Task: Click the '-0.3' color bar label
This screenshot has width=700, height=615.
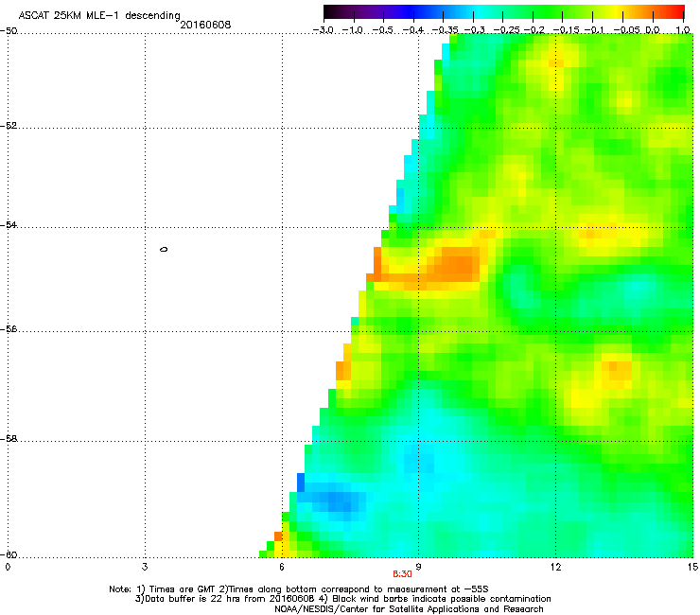Action: click(475, 30)
